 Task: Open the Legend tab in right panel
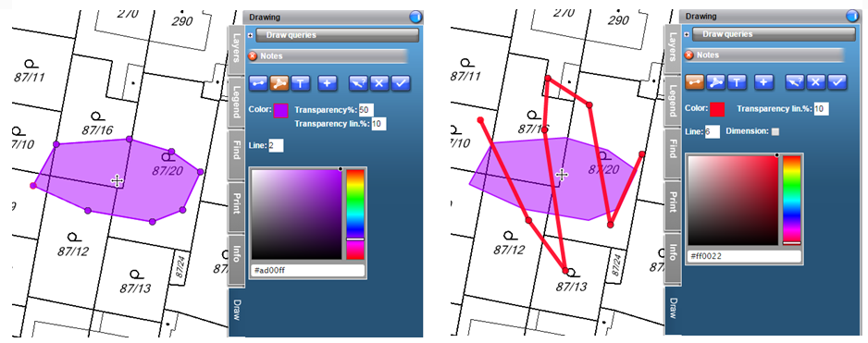[x=673, y=102]
